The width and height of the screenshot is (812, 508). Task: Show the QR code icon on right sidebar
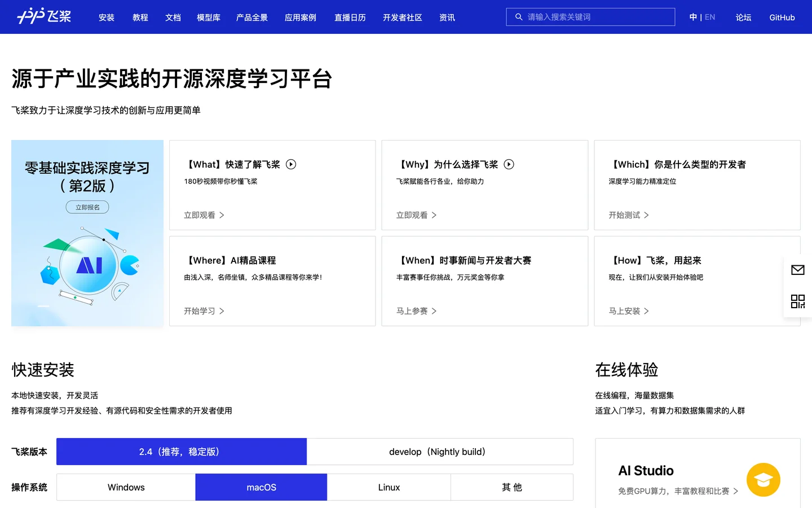click(x=798, y=301)
